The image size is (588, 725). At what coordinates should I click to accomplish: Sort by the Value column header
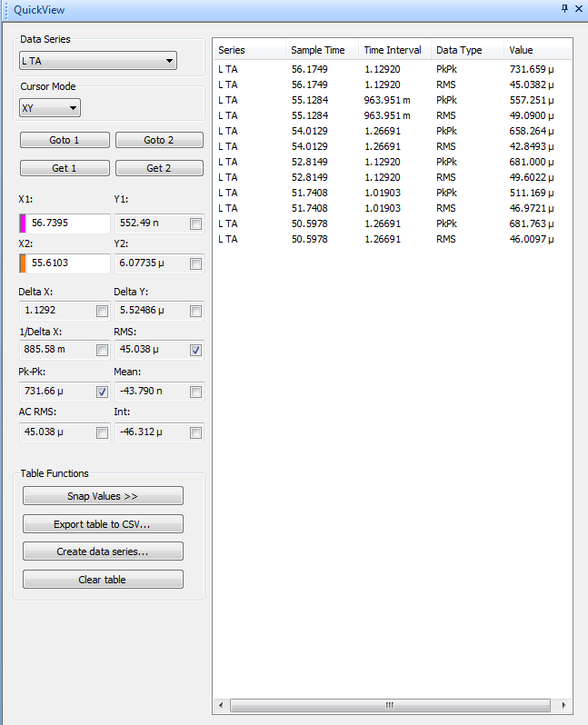pos(538,50)
